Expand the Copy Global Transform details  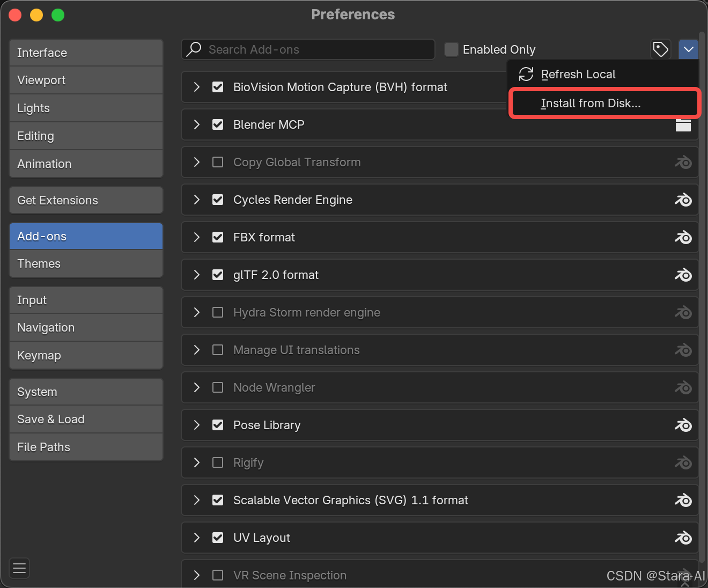[197, 162]
